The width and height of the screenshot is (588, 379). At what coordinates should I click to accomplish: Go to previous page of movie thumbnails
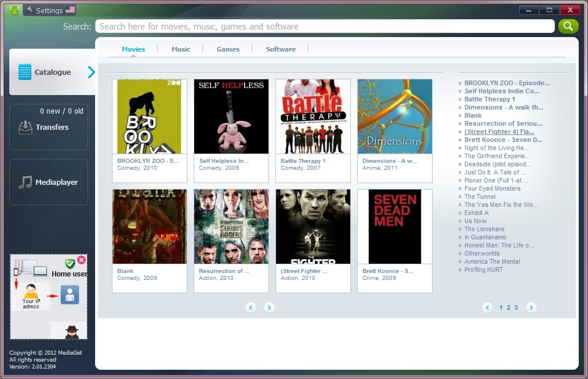251,307
